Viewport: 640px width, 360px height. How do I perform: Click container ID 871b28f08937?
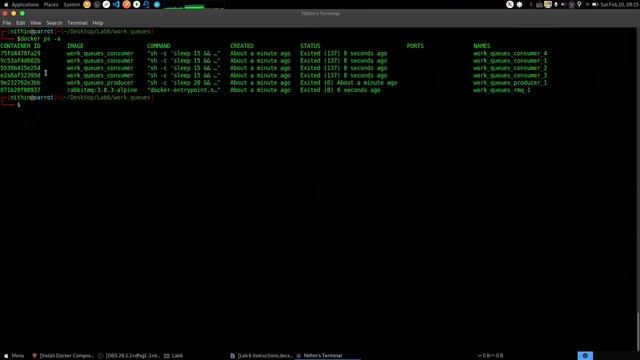[x=20, y=90]
